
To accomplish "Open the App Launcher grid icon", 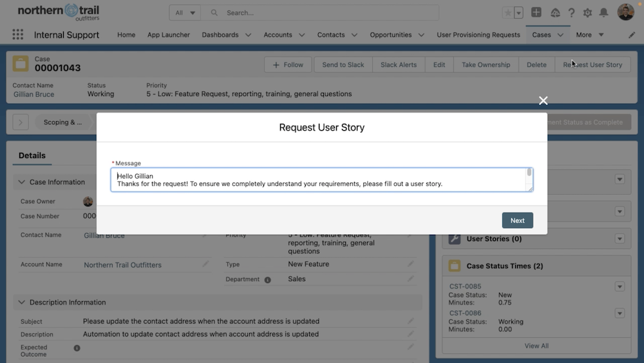I will coord(17,35).
